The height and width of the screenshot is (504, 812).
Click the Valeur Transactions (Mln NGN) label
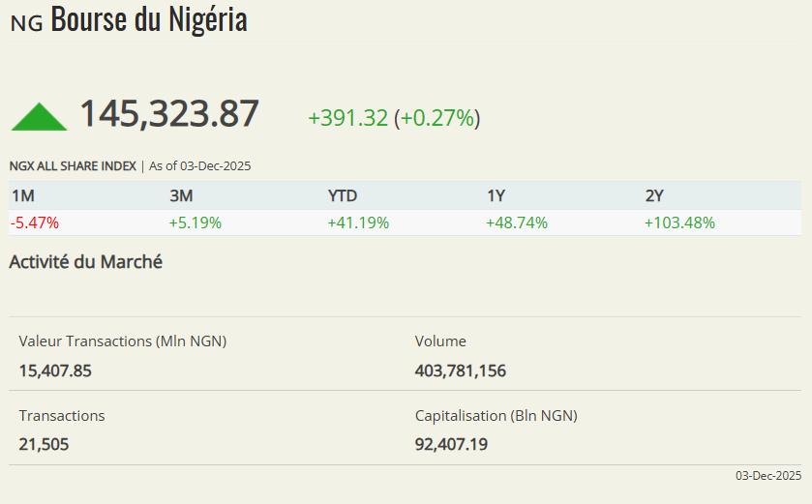[123, 341]
